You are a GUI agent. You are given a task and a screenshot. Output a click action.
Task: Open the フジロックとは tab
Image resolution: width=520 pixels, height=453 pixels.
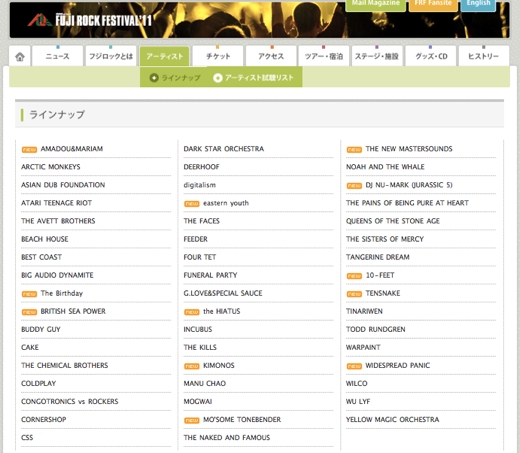[111, 56]
